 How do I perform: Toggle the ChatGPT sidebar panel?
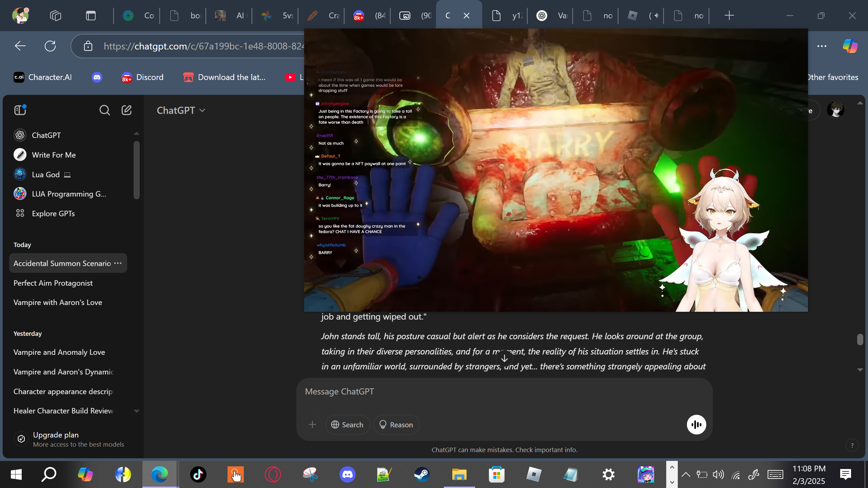coord(20,110)
